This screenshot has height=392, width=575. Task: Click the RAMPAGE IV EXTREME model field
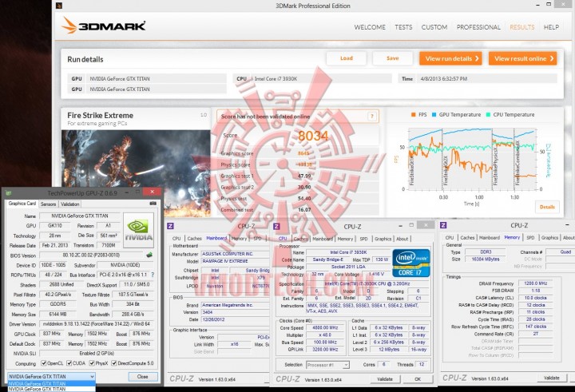click(x=236, y=261)
